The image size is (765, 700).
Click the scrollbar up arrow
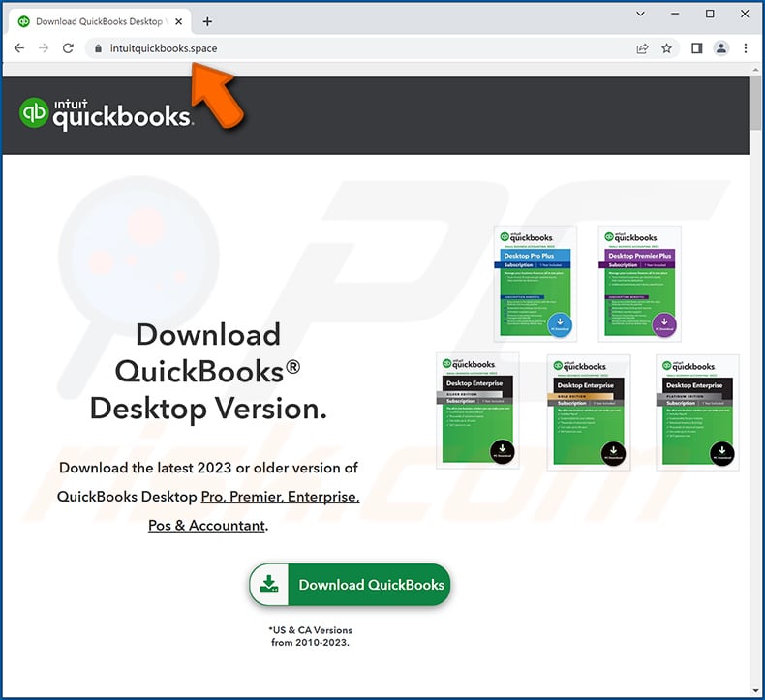click(x=756, y=70)
